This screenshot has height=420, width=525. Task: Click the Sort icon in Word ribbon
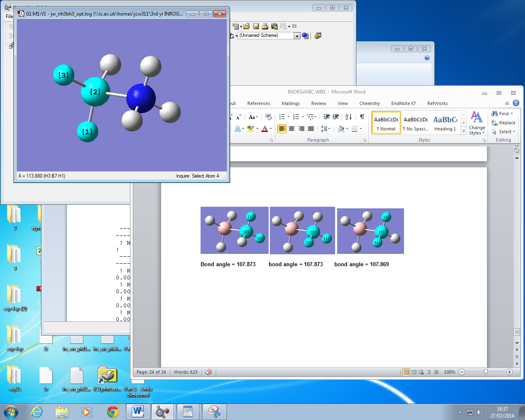[x=348, y=117]
